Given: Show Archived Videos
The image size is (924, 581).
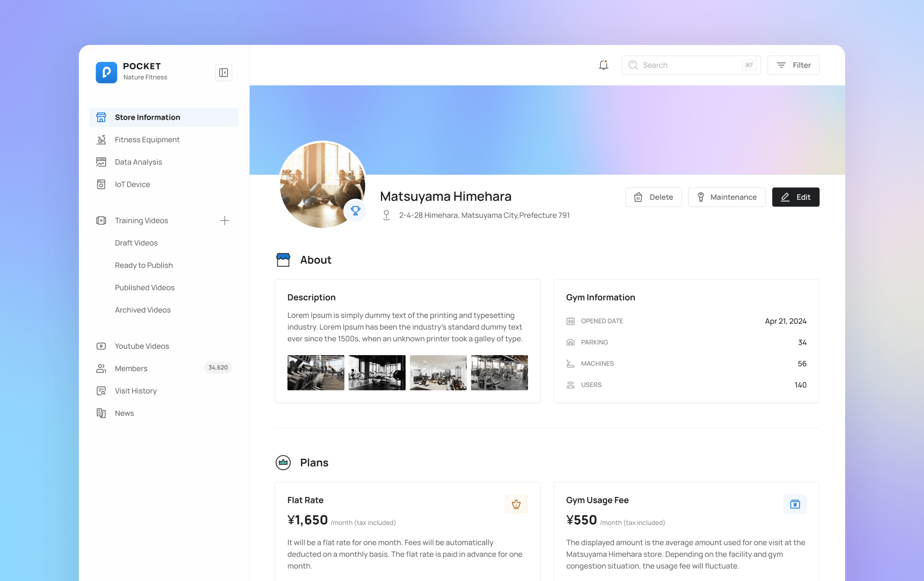Looking at the screenshot, I should 143,310.
